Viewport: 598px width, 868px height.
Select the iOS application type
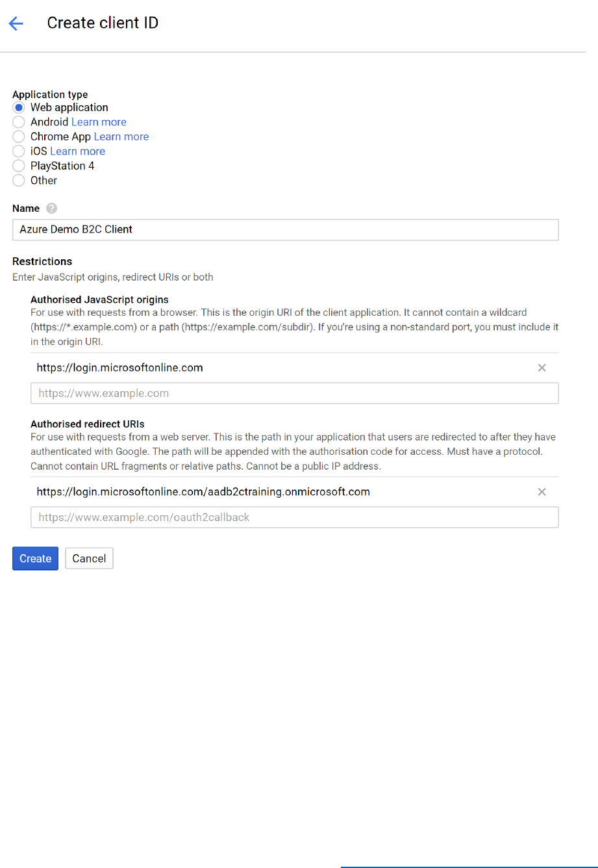click(x=19, y=151)
